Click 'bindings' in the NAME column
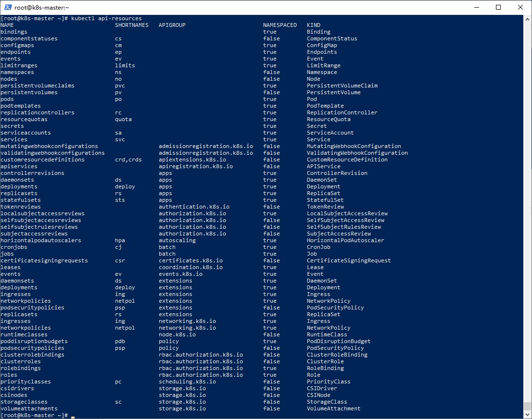 (14, 32)
